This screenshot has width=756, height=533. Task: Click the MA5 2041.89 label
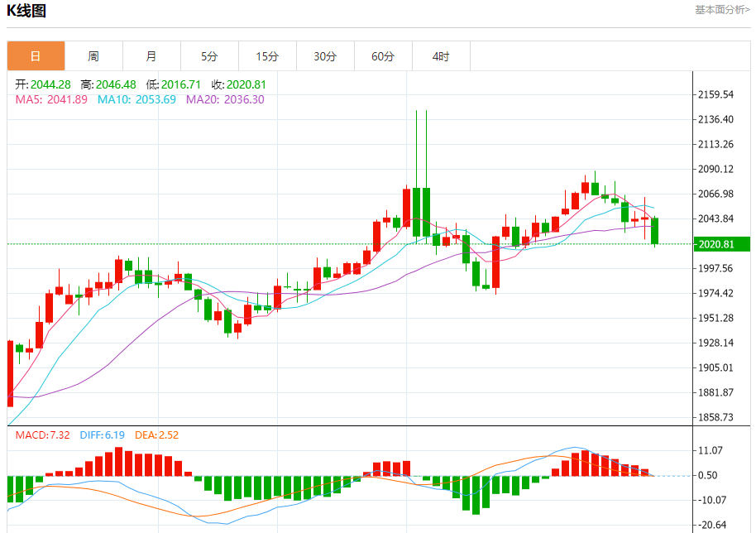[x=51, y=99]
